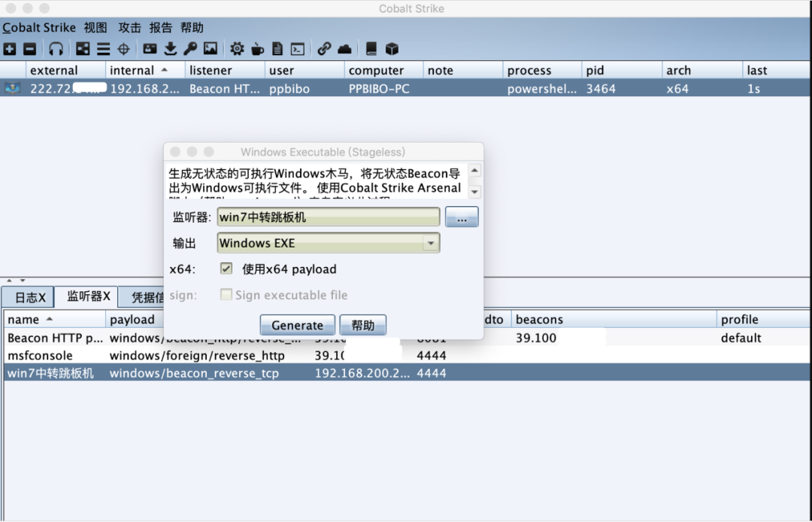Click the process column header
Image resolution: width=812 pixels, height=522 pixels.
(543, 70)
